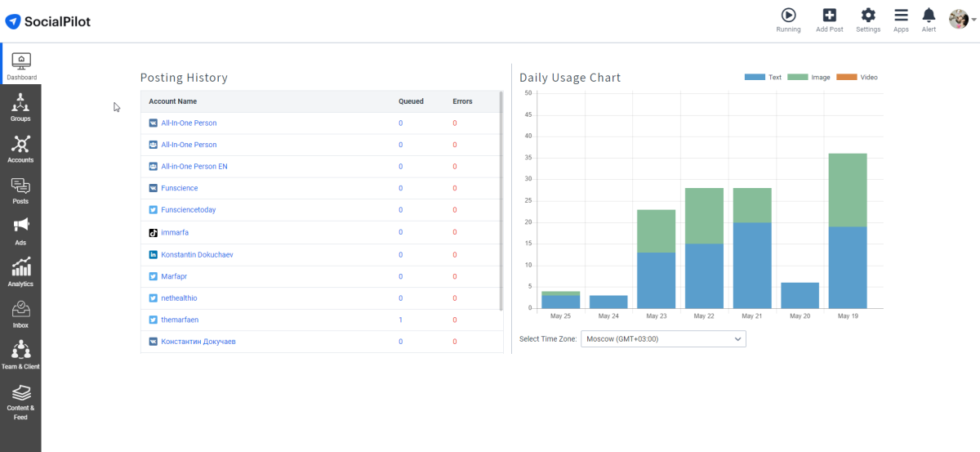The width and height of the screenshot is (980, 452).
Task: Click VK icon beside Константин Докучаев
Action: [153, 342]
